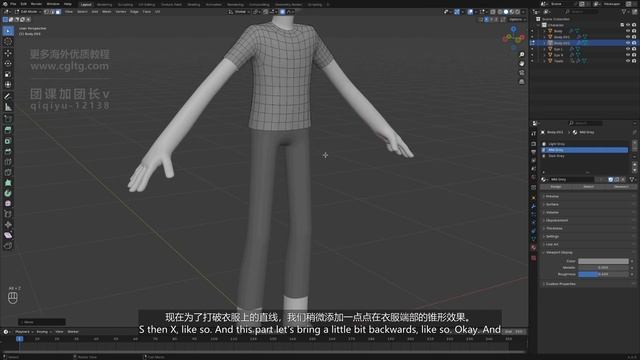Select the Shear tool
Screen dimensions: 640x360
point(8,236)
